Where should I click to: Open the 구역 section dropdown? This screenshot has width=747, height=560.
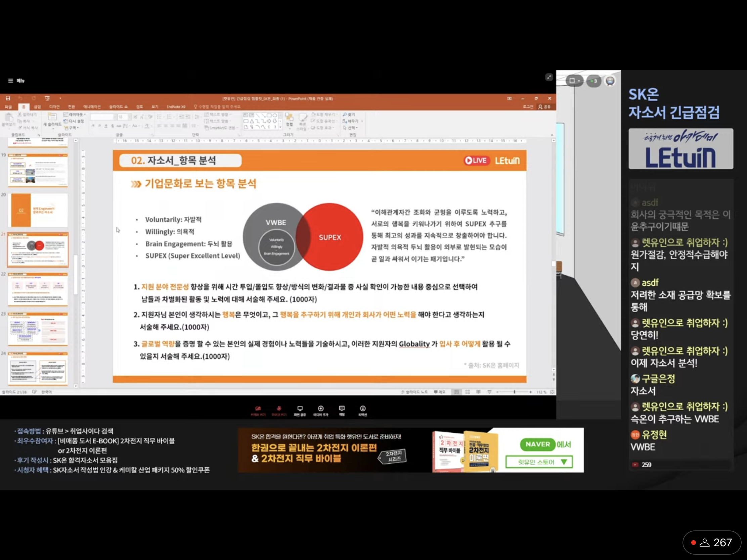click(x=72, y=128)
